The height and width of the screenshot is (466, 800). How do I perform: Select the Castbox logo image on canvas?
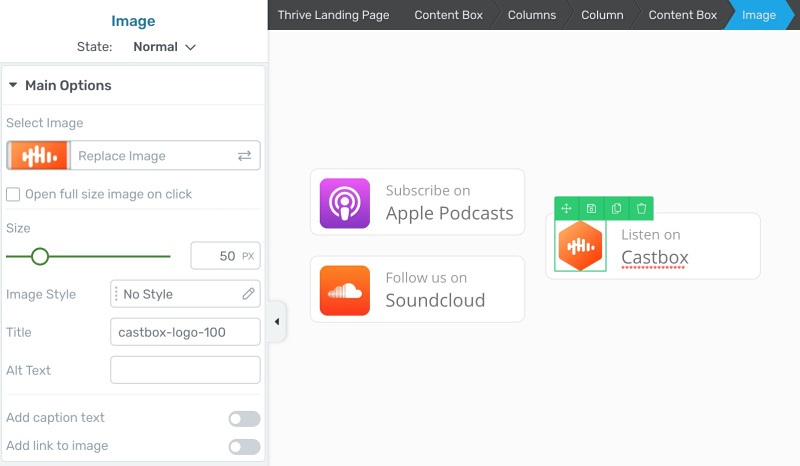tap(580, 246)
